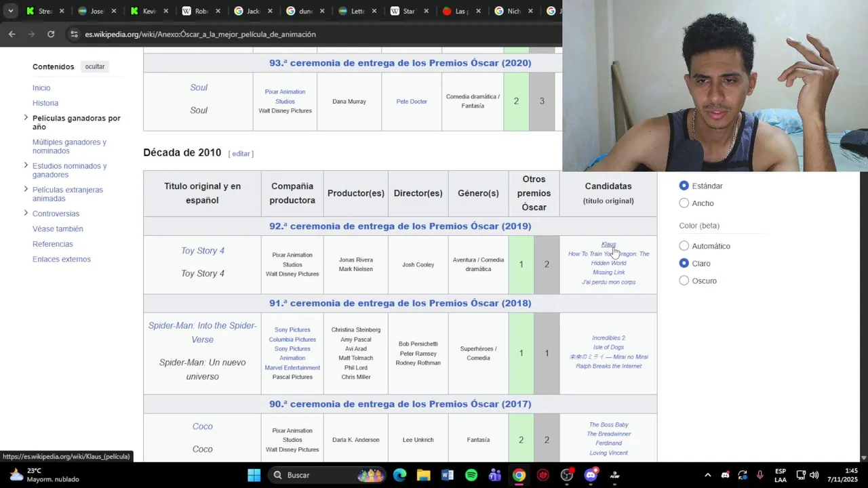Switch to the 'Las p' tab

[x=463, y=11]
